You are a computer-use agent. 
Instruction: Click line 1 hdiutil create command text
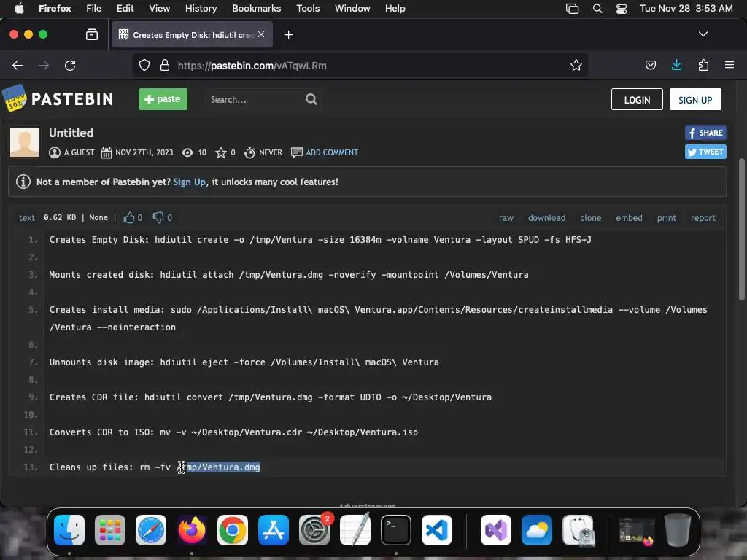(373, 239)
